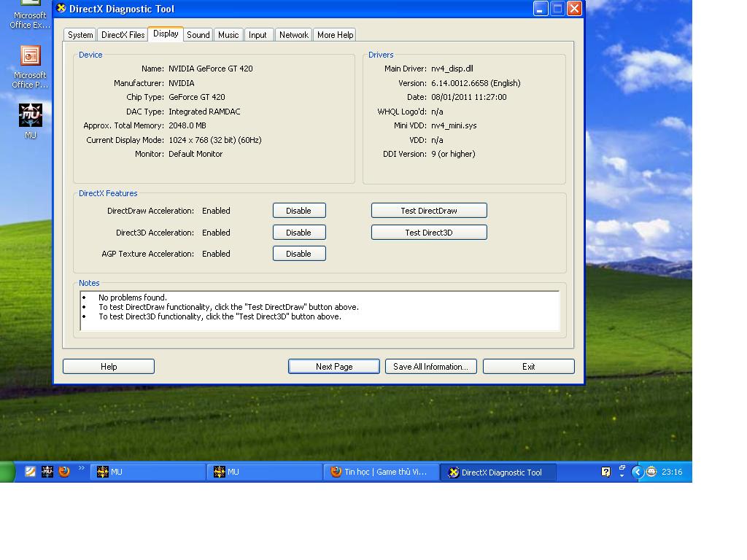747x560 pixels.
Task: Click the DirectX title bar icon
Action: point(61,8)
